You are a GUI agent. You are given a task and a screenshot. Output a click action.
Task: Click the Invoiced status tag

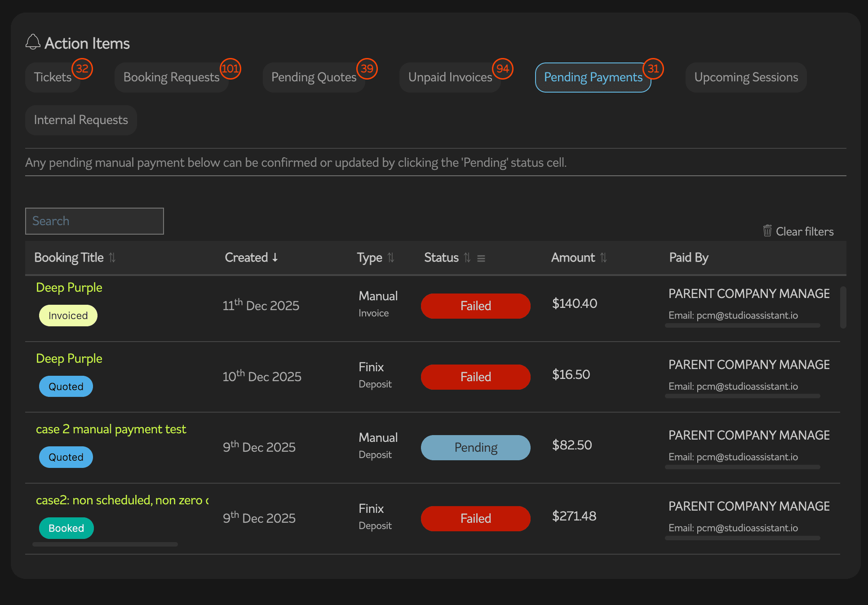pyautogui.click(x=68, y=316)
